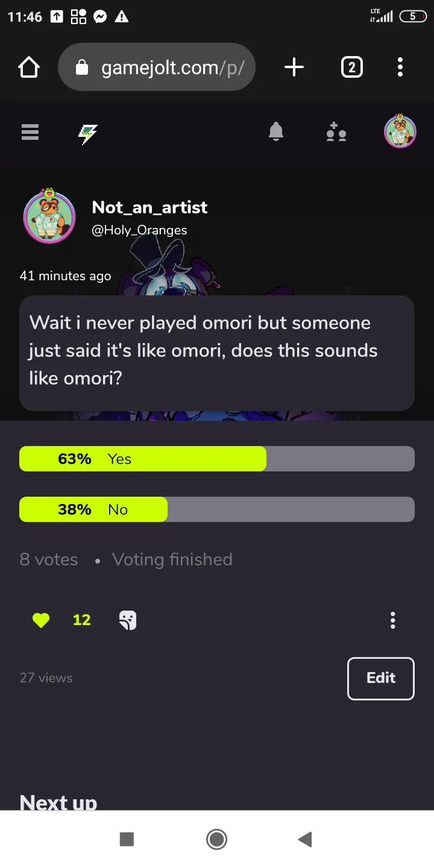
Task: Open the notifications bell
Action: (x=276, y=131)
